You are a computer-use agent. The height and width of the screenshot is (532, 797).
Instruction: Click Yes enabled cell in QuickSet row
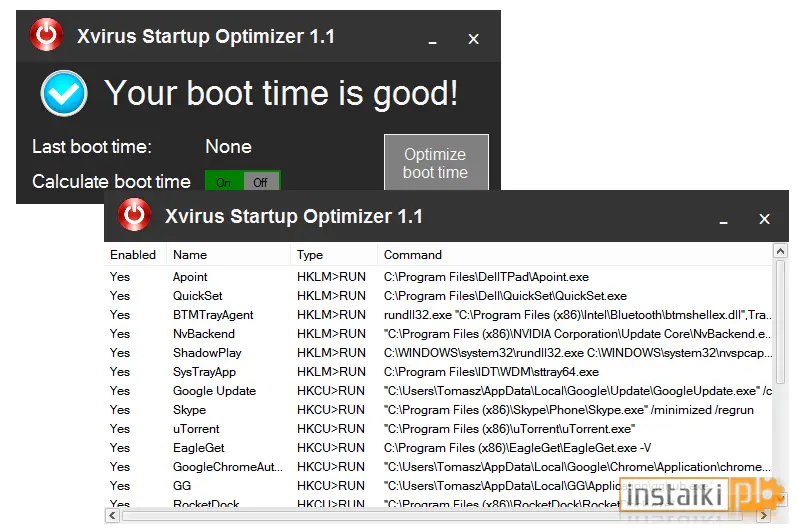click(120, 296)
